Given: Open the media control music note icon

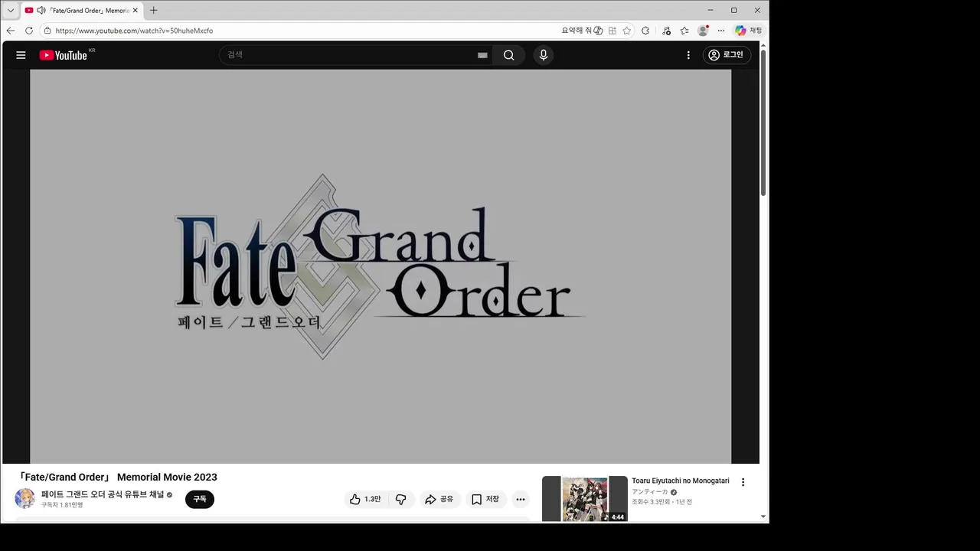Looking at the screenshot, I should (x=666, y=31).
